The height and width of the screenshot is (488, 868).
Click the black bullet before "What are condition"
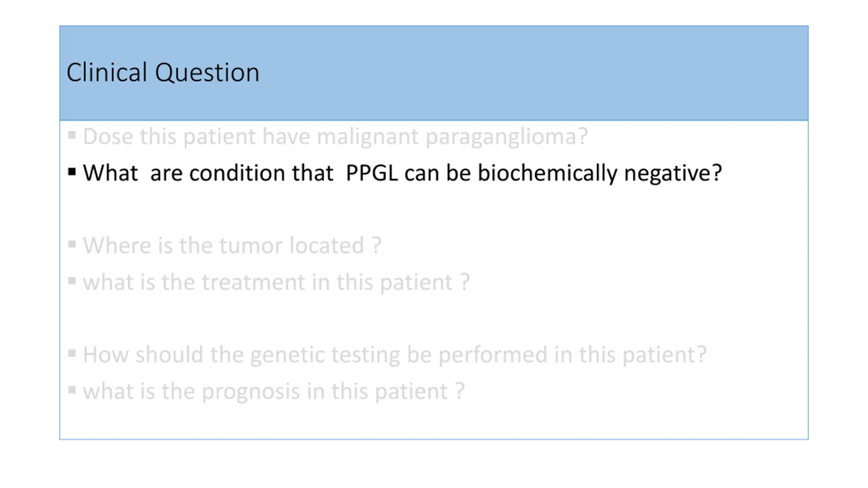tap(72, 172)
